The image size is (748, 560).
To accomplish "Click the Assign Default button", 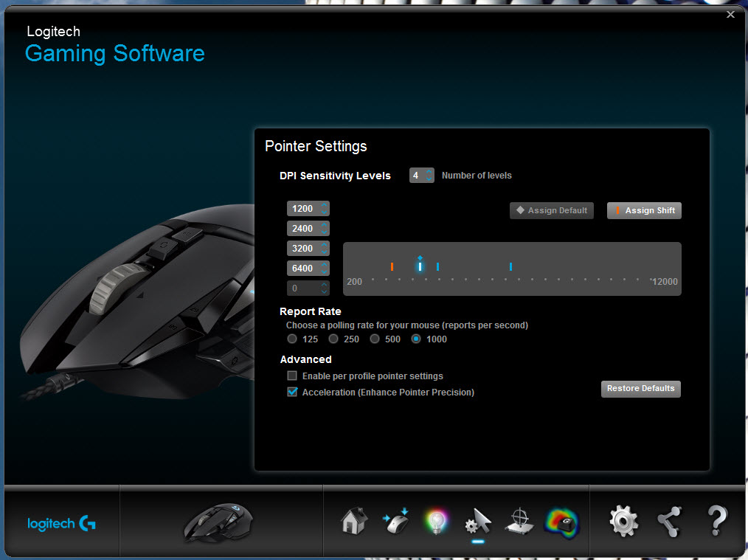I will click(552, 210).
